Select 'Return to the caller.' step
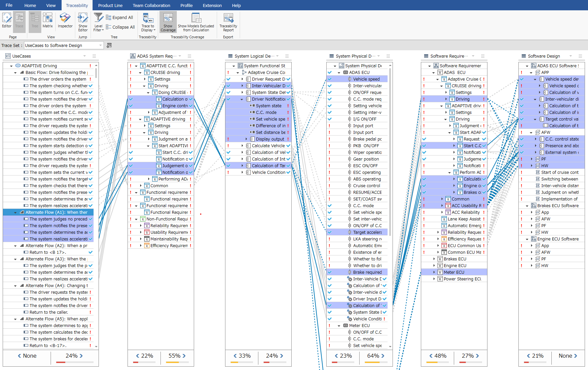 [48, 312]
